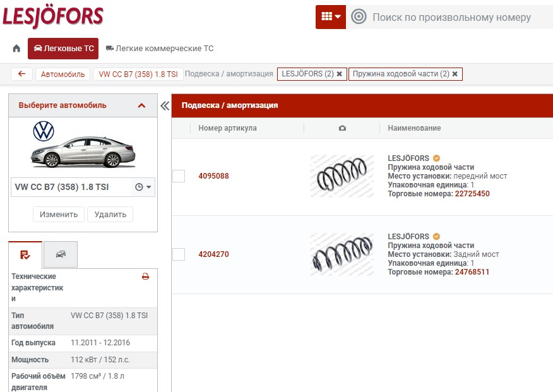Click the Изменить button

(x=59, y=215)
